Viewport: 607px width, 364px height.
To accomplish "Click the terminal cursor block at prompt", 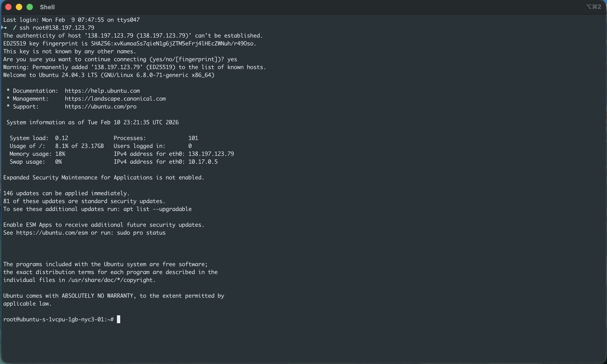I will 119,319.
